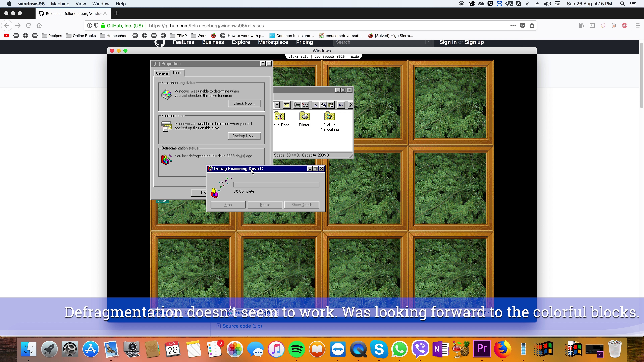This screenshot has height=362, width=644.
Task: Click the Stop button in Defrag dialog
Action: (x=228, y=205)
